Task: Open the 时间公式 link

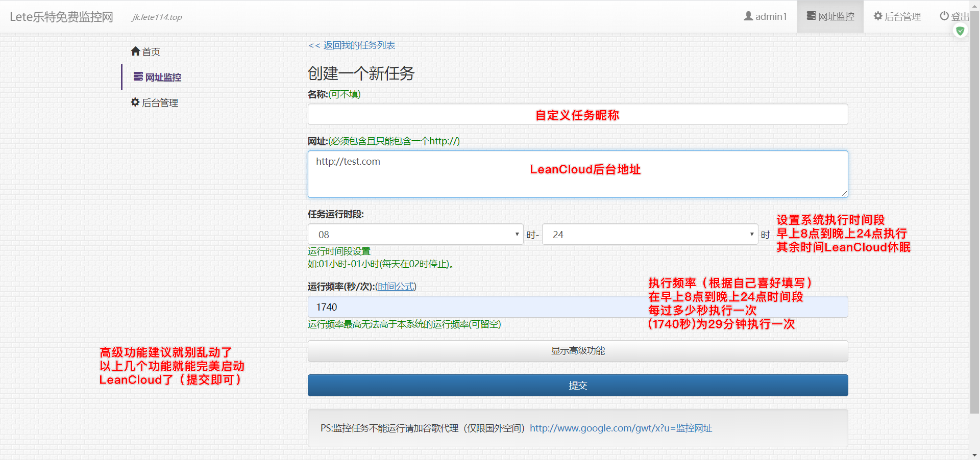Action: coord(396,287)
